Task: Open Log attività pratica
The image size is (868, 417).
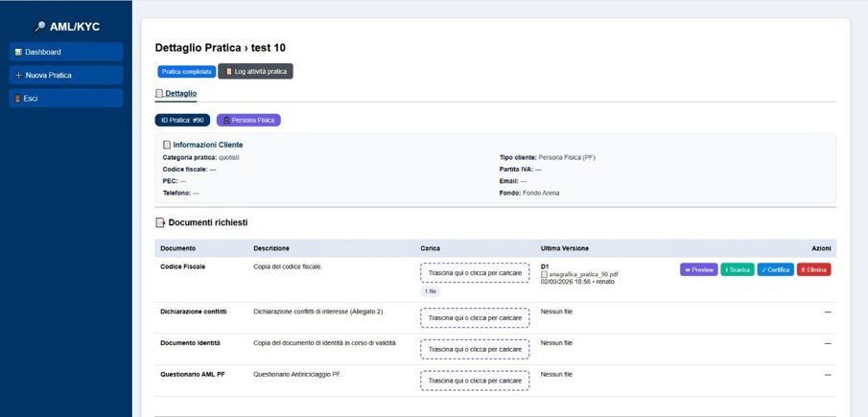Action: tap(255, 71)
